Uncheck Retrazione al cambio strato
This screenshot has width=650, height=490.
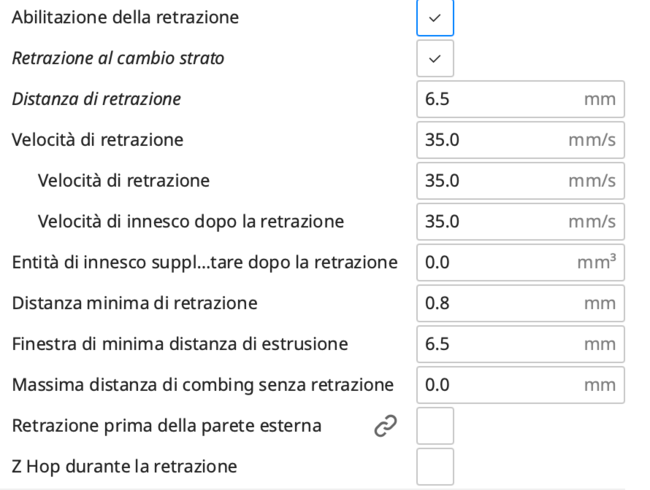435,59
